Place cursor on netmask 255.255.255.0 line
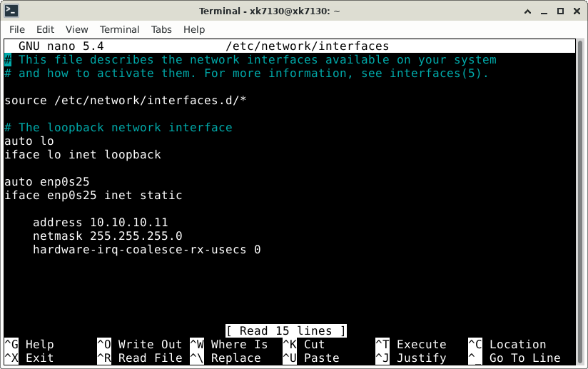 (107, 236)
